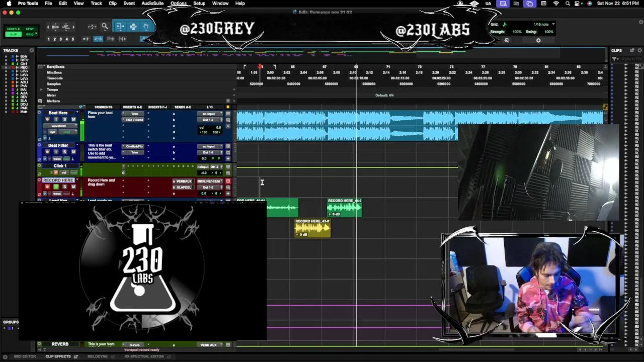Open the VERBAUX send on RECORD HERE
644x362 pixels.
(x=184, y=181)
